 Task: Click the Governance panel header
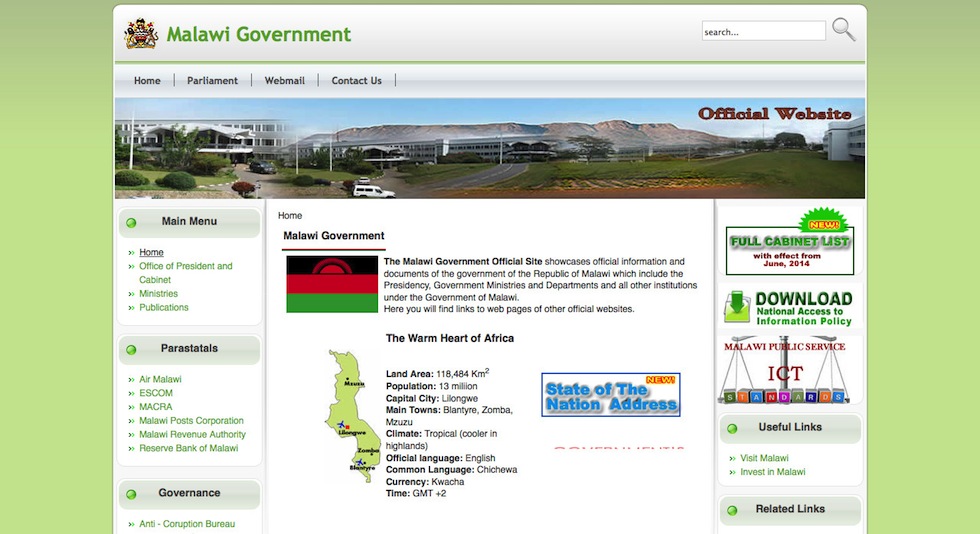click(189, 494)
